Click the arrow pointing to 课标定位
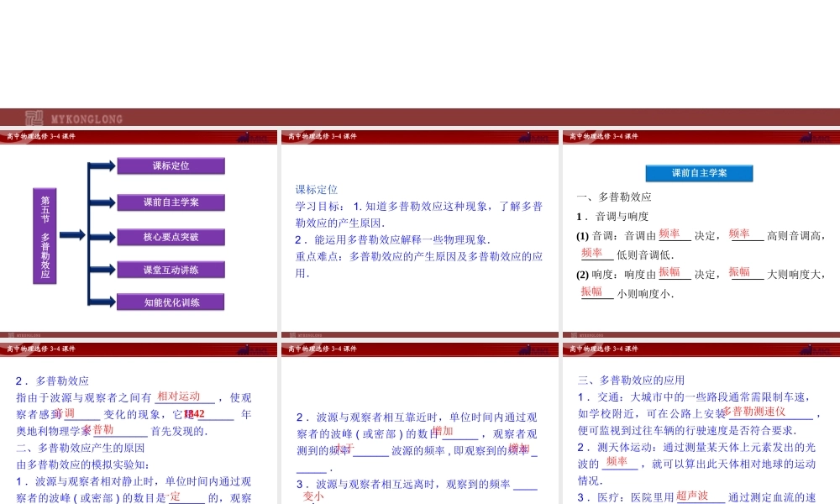Viewport: 840px width, 504px height. coord(104,166)
